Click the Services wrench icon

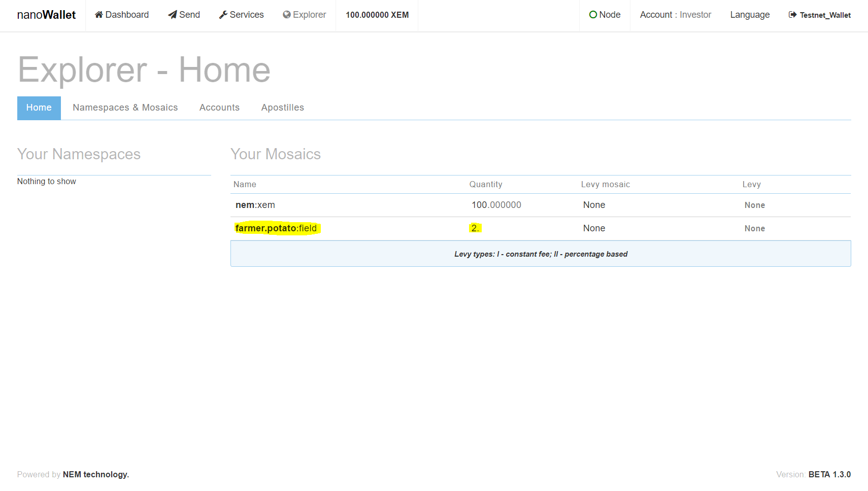click(x=223, y=15)
